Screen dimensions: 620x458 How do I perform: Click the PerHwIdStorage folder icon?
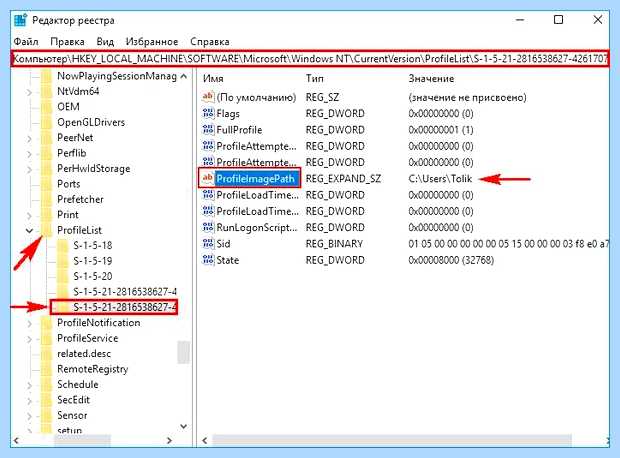[x=47, y=168]
